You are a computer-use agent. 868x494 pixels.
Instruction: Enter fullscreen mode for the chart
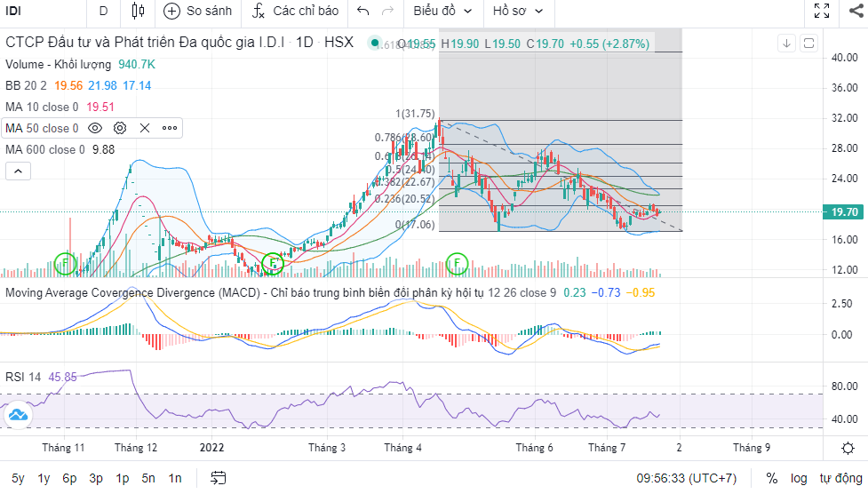[822, 12]
